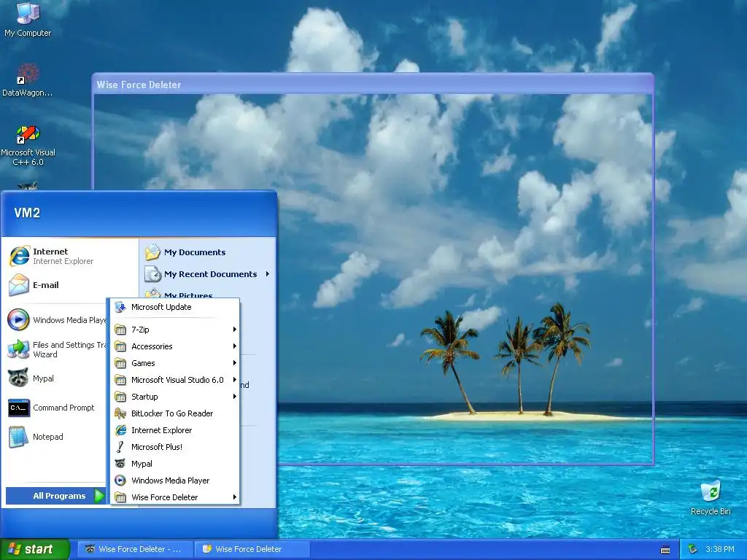Click the taskbar clock showing 3:38 PM
This screenshot has height=560, width=747.
coord(719,549)
